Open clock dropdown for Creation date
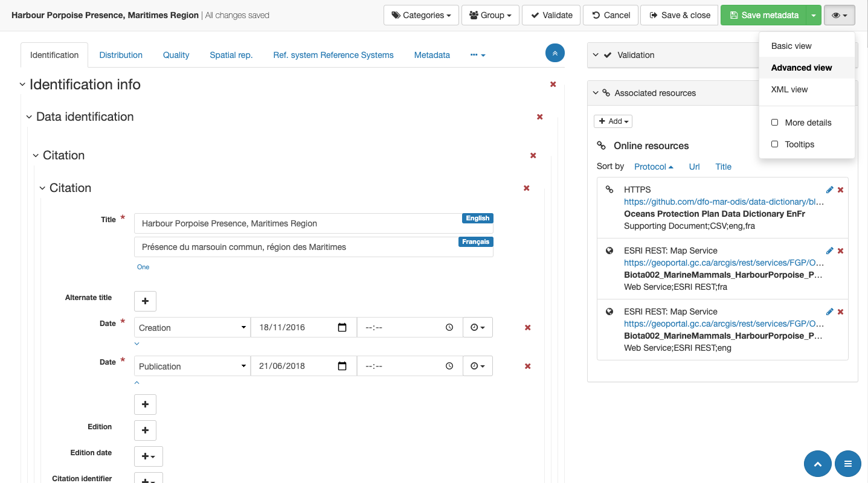Viewport: 868px width, 483px height. [x=478, y=327]
